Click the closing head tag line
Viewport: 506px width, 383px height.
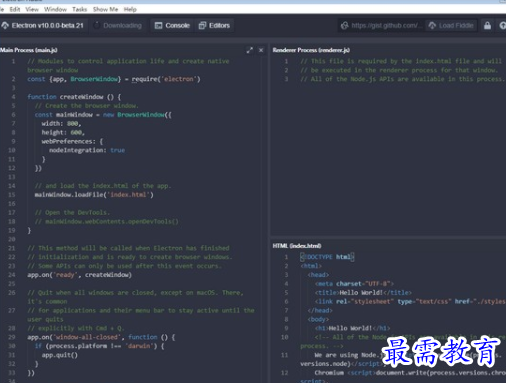320,310
